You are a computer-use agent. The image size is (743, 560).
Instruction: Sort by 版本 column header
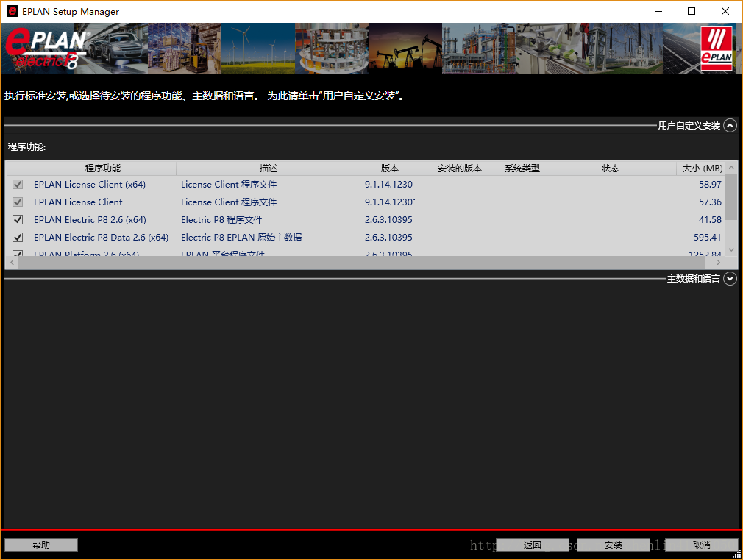389,169
